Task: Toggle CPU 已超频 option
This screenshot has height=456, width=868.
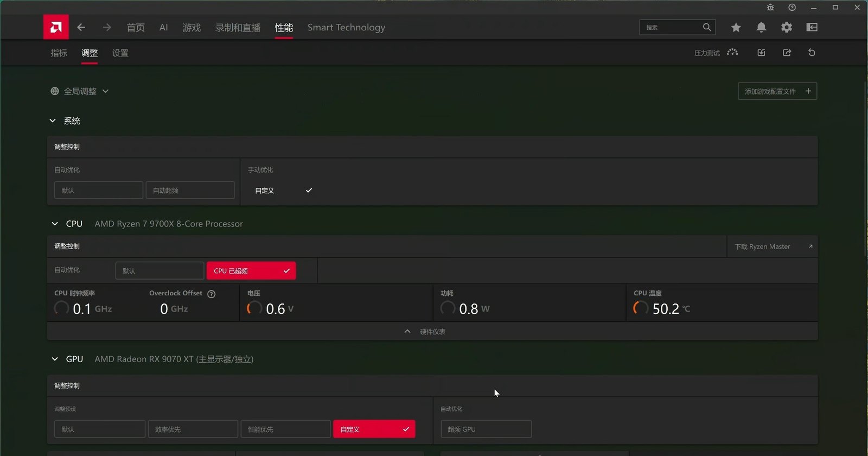Action: 251,271
